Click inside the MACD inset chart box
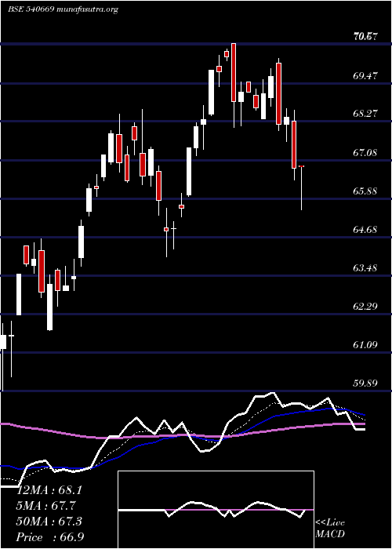The height and width of the screenshot is (549, 392). pyautogui.click(x=216, y=510)
